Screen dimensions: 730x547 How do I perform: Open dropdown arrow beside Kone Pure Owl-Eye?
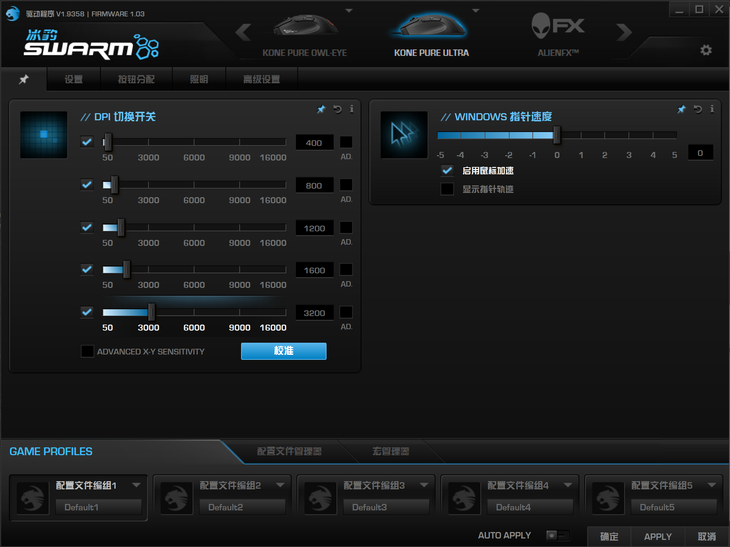click(349, 10)
